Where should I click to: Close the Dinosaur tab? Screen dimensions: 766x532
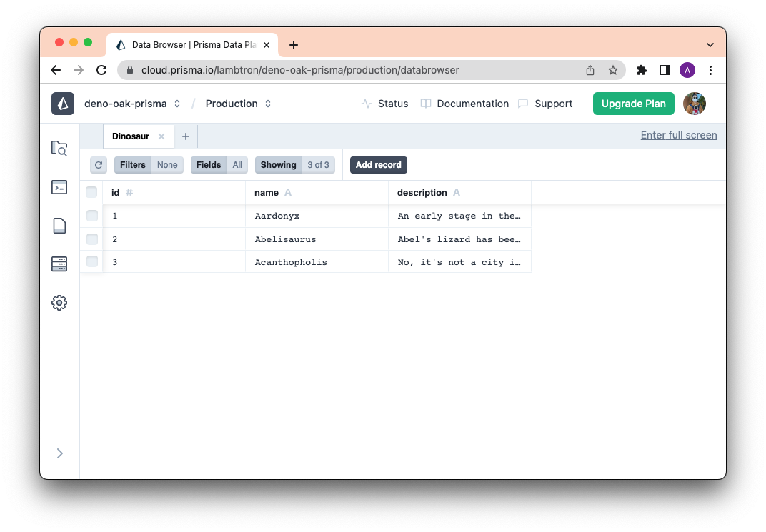(161, 136)
